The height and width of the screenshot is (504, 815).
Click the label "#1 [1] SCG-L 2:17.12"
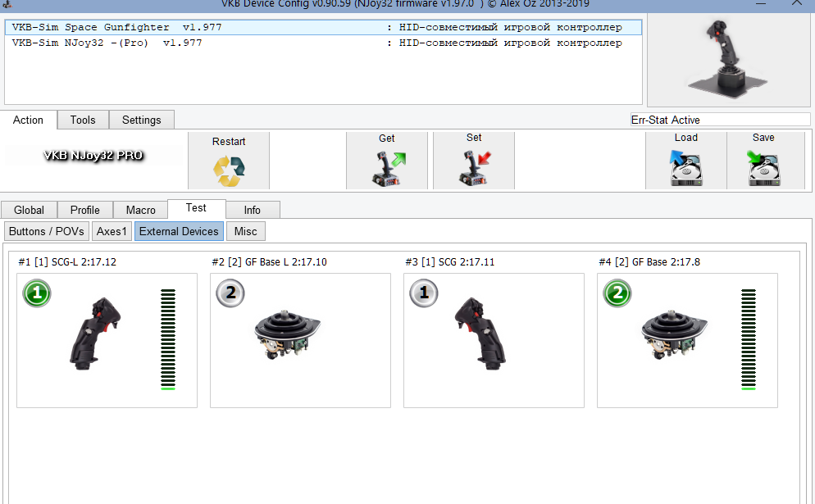click(x=67, y=262)
